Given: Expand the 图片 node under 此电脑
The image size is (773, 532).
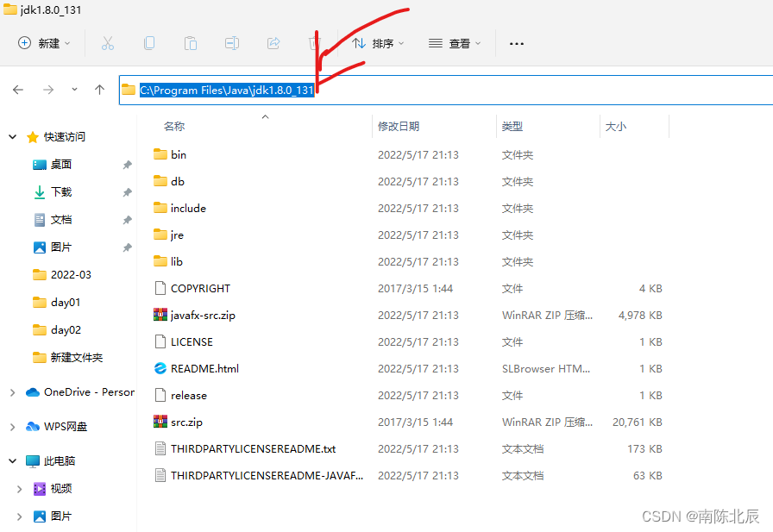Looking at the screenshot, I should [20, 516].
